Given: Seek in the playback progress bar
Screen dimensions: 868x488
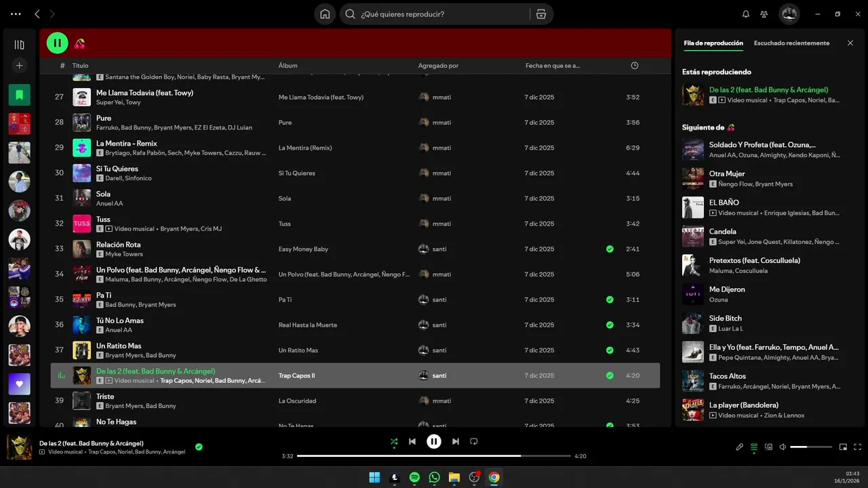Looking at the screenshot, I should pyautogui.click(x=434, y=456).
